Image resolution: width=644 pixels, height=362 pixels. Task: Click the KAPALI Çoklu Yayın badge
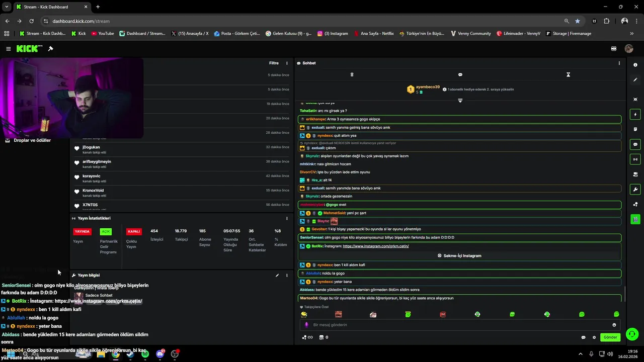pos(134,232)
